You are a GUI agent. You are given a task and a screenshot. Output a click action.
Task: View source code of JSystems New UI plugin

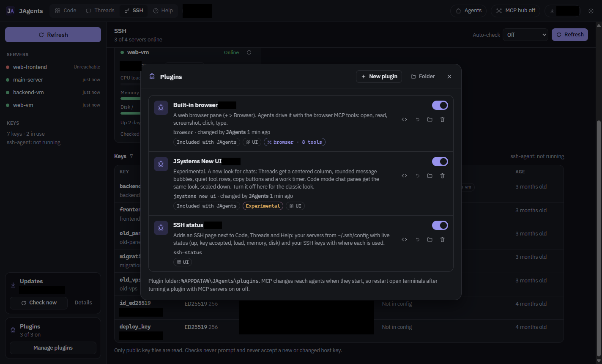click(404, 176)
